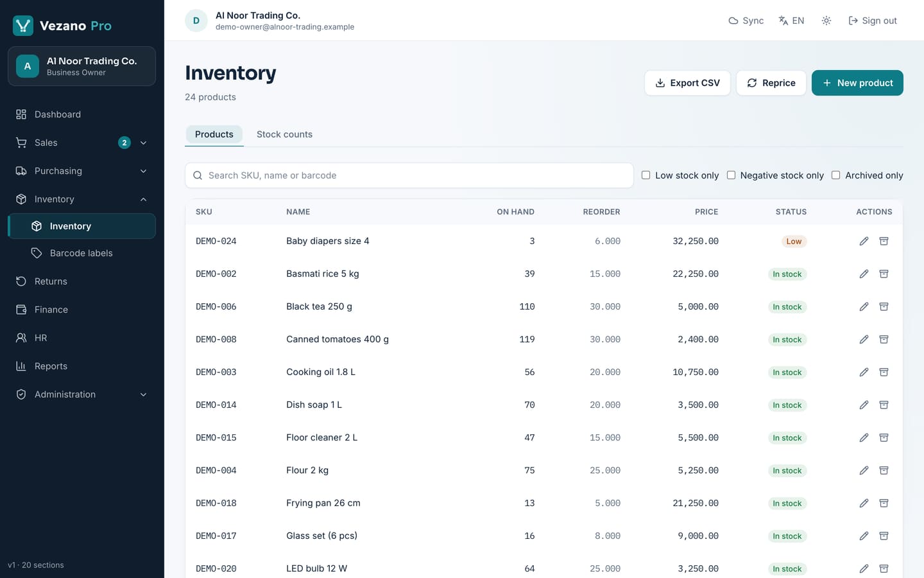Check the Negative stock only box
The height and width of the screenshot is (578, 924).
(x=731, y=175)
